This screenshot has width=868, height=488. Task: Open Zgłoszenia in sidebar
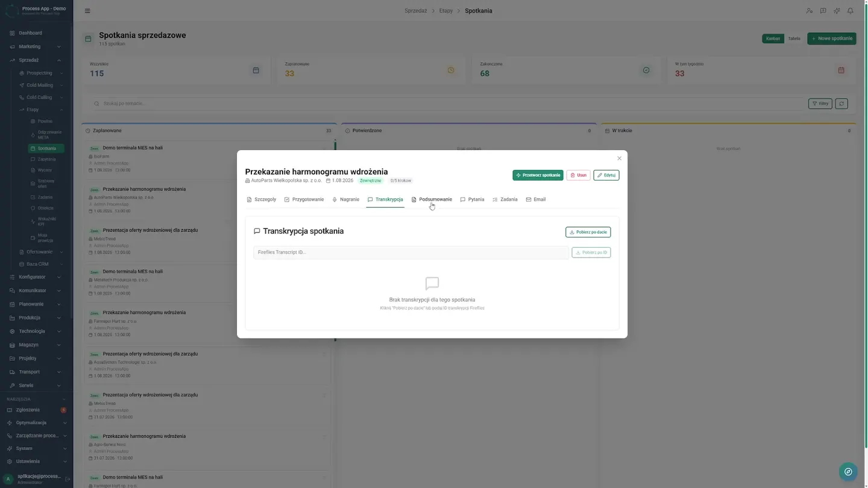click(x=36, y=410)
